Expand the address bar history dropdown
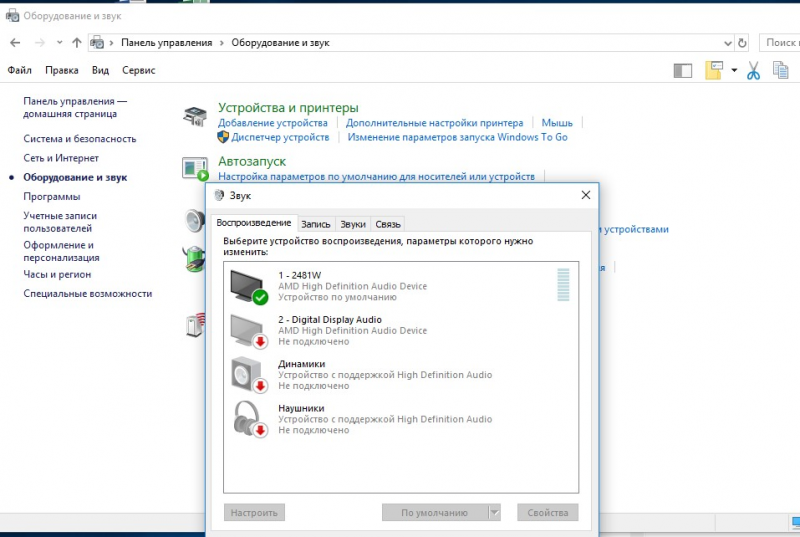Image resolution: width=800 pixels, height=537 pixels. pyautogui.click(x=728, y=43)
